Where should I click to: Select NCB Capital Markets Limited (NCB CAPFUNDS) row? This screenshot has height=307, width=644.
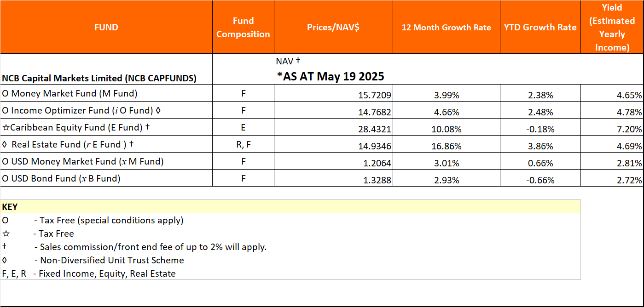point(99,78)
